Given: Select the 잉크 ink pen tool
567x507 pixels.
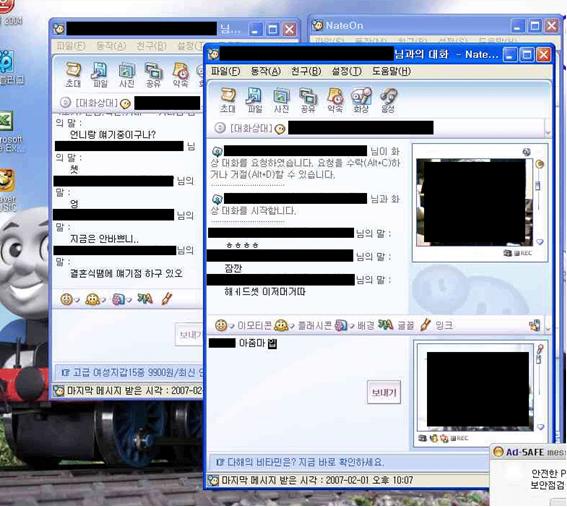Looking at the screenshot, I should click(437, 325).
